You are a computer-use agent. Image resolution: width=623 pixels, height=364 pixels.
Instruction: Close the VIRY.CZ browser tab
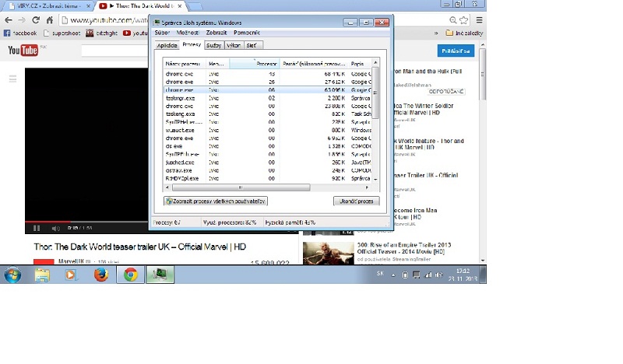point(88,6)
